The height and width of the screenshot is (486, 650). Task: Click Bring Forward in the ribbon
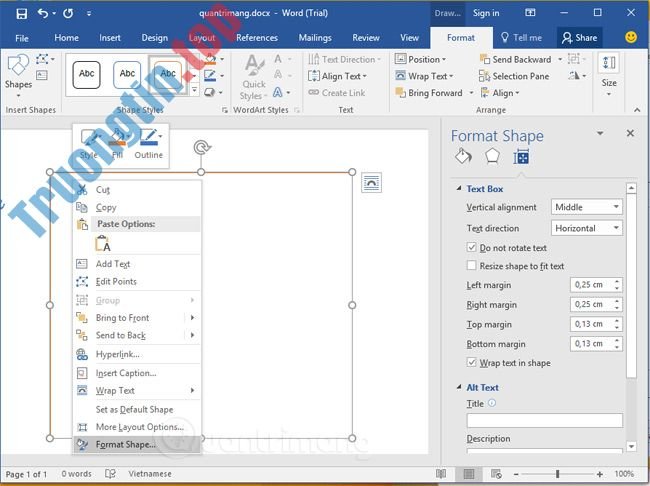pyautogui.click(x=429, y=93)
